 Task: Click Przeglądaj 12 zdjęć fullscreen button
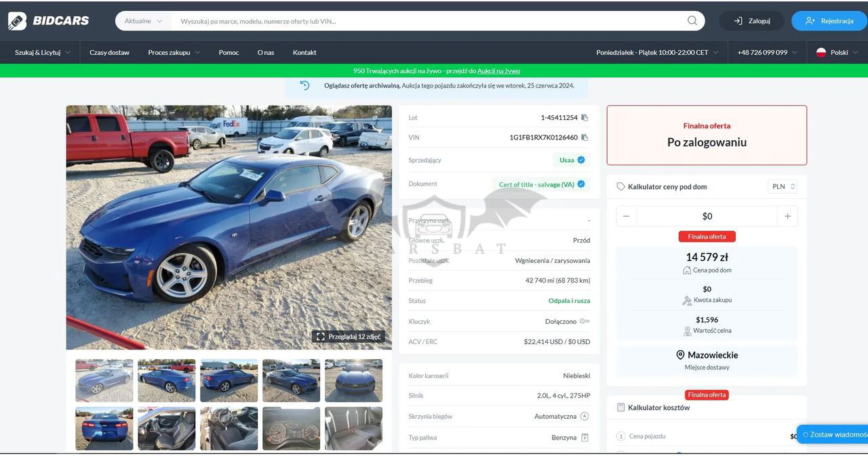[349, 337]
